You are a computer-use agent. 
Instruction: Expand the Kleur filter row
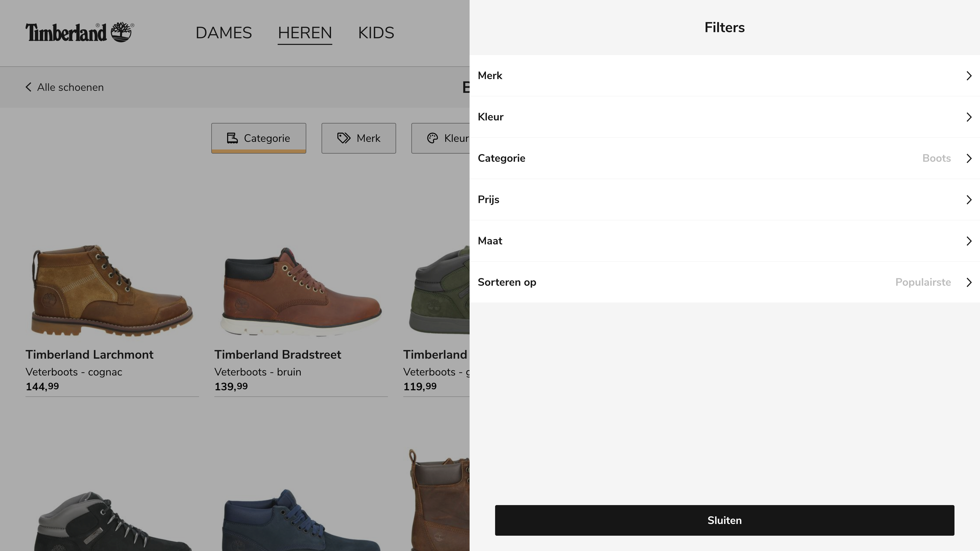tap(724, 117)
